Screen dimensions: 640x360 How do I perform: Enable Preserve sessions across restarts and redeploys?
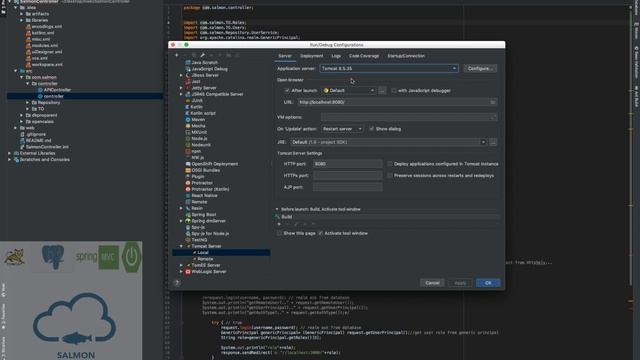click(x=390, y=176)
